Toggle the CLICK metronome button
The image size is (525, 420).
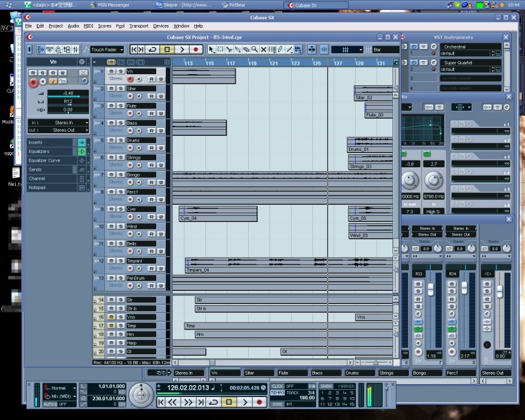pyautogui.click(x=277, y=386)
